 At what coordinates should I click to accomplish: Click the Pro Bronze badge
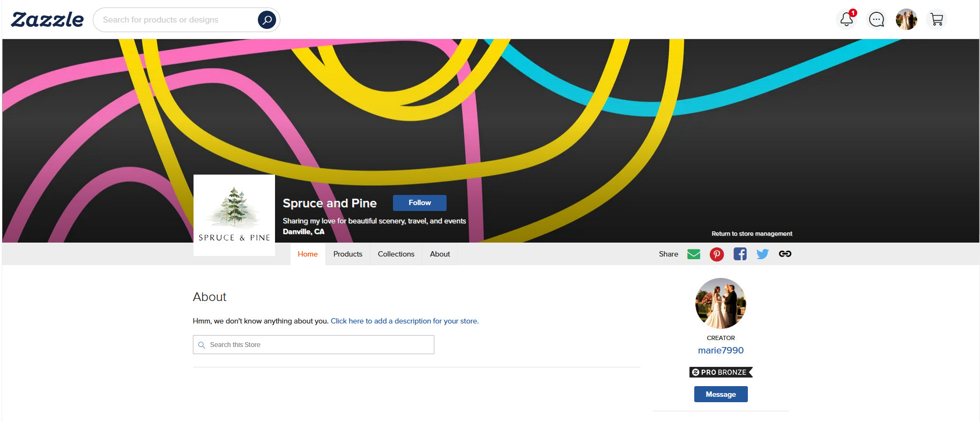pyautogui.click(x=721, y=372)
